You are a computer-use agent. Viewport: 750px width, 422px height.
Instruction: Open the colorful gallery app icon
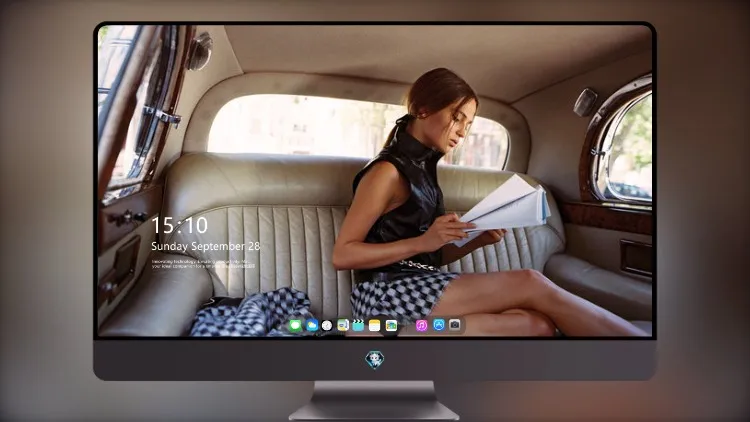click(391, 325)
